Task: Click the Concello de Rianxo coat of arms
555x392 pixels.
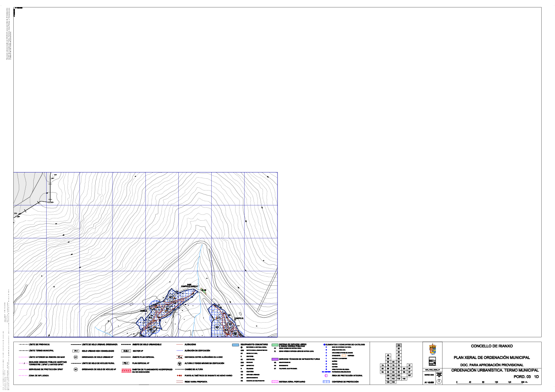Action: (x=433, y=349)
